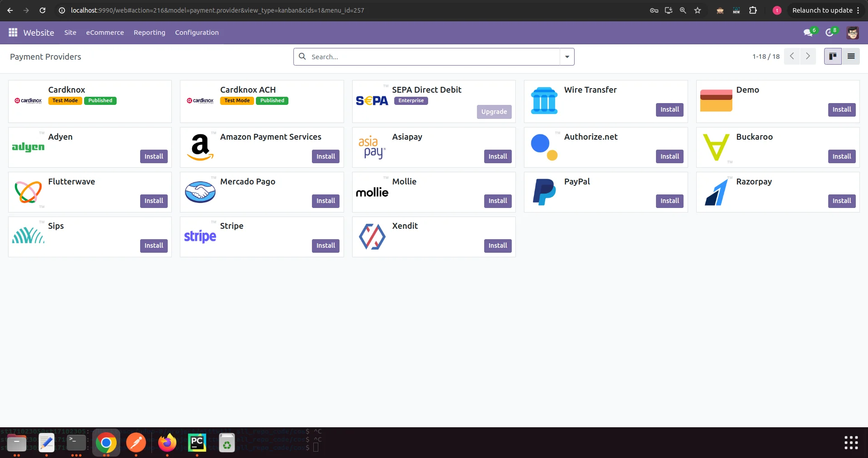
Task: Click the Amazon Payment Services logo
Action: pyautogui.click(x=200, y=147)
